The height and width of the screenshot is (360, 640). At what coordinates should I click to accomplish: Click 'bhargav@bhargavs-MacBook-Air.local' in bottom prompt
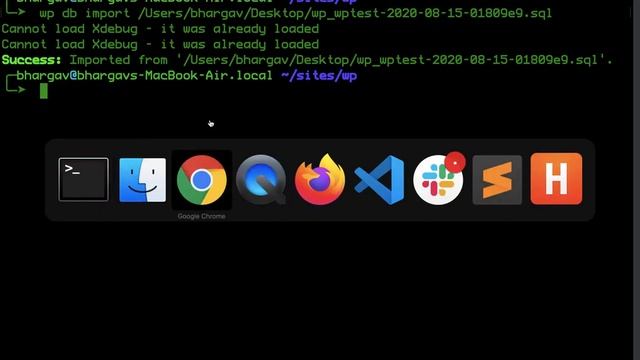144,76
